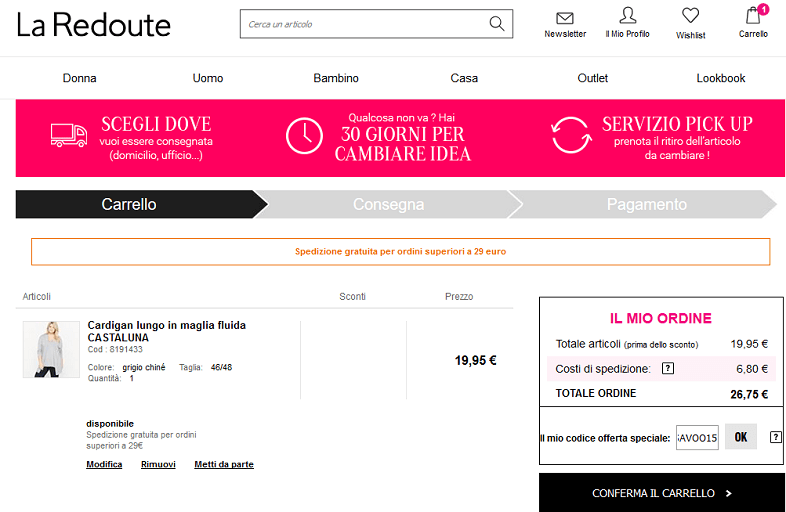The image size is (786, 512).
Task: Click 30 GIORNI PER CAMBIARE IDEA text
Action: 403,143
